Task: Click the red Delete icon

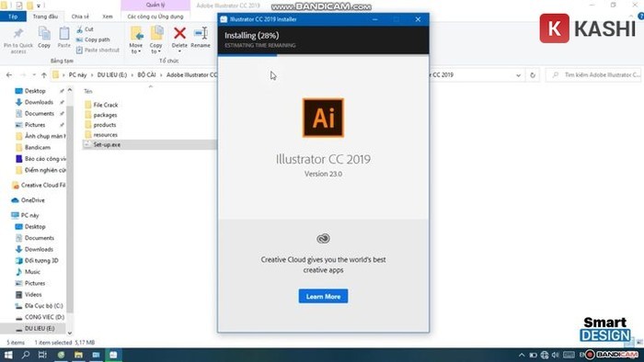Action: [x=179, y=33]
